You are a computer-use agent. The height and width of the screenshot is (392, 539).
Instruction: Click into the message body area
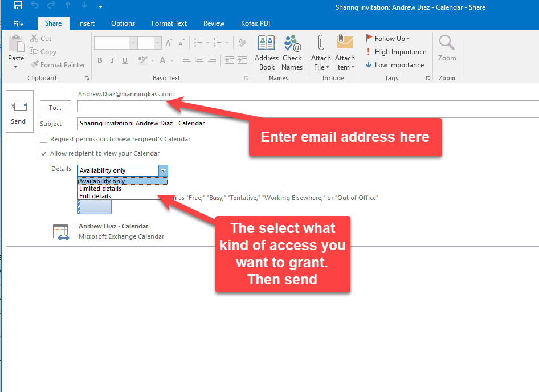click(272, 319)
